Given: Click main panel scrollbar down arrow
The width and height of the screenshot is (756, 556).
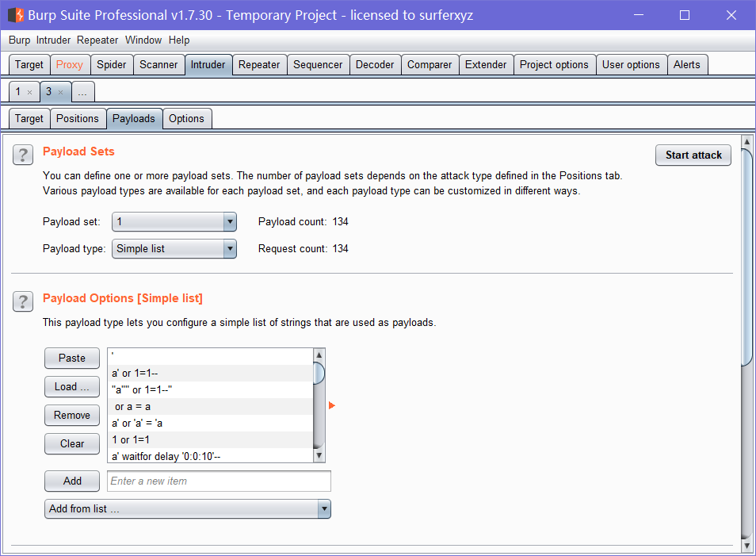Looking at the screenshot, I should pos(746,546).
